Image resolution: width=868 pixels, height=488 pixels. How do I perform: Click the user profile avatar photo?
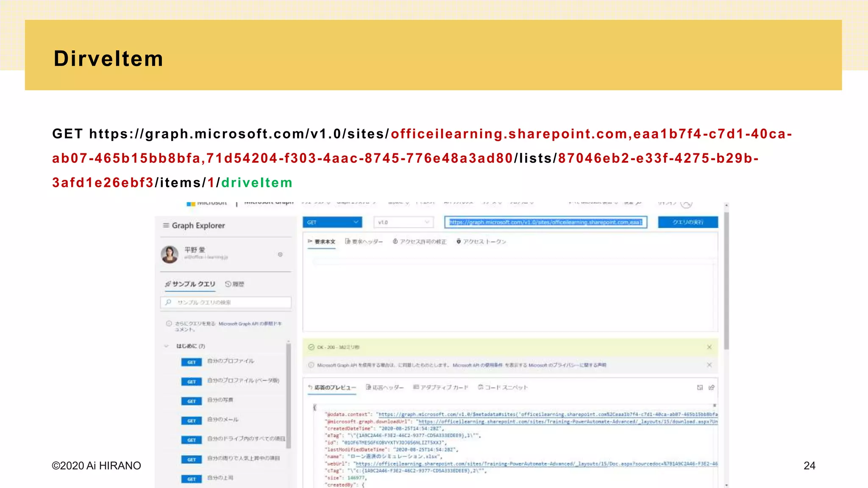pos(170,254)
